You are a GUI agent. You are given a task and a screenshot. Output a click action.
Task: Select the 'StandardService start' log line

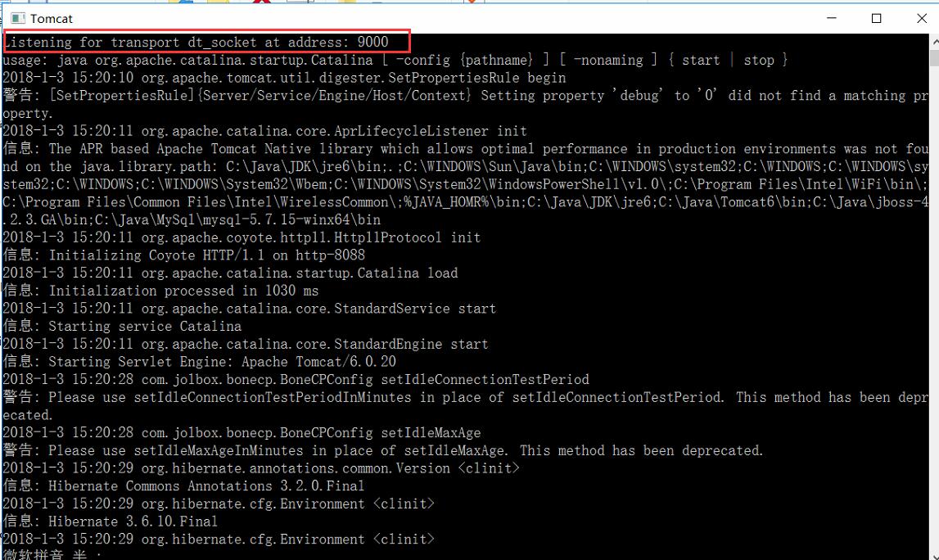coord(250,309)
